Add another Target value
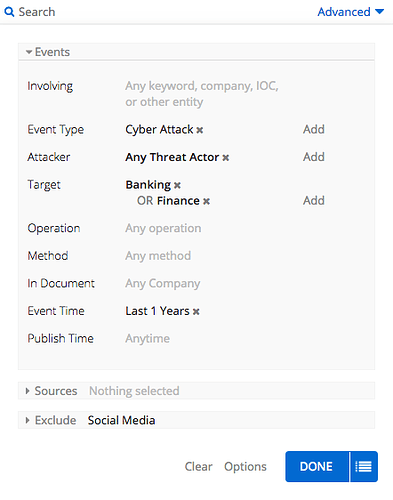 tap(314, 201)
